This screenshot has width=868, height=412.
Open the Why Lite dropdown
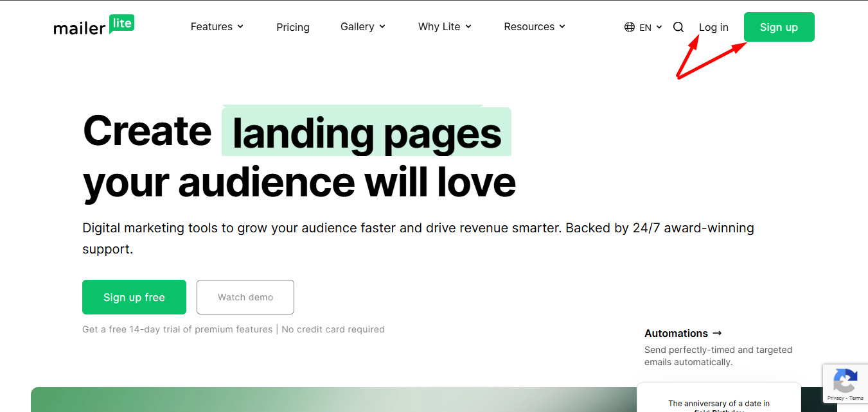(445, 27)
